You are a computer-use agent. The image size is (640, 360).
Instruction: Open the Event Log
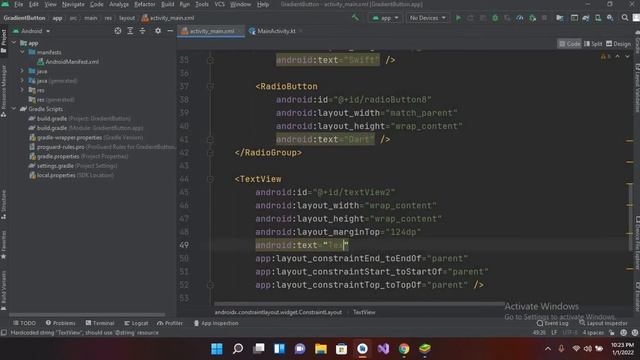(x=553, y=323)
